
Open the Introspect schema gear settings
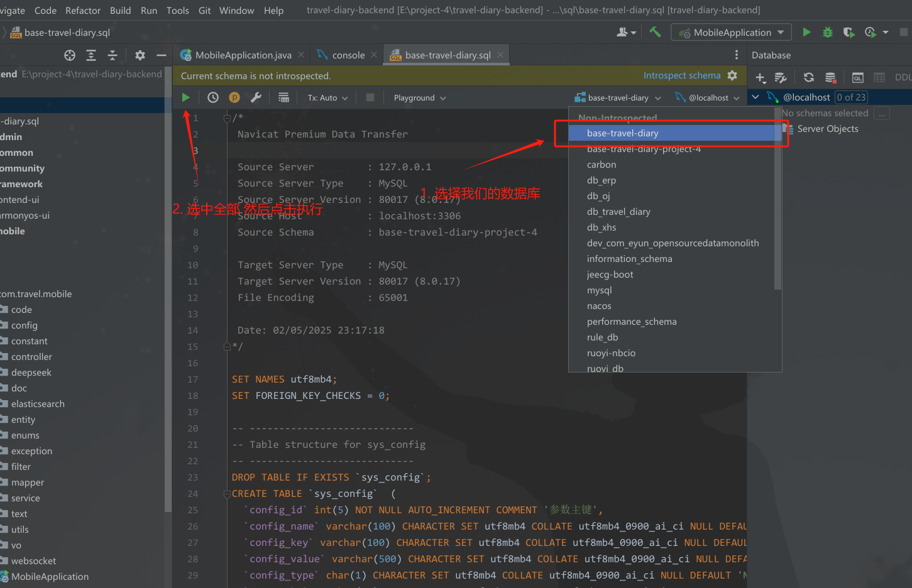coord(732,75)
